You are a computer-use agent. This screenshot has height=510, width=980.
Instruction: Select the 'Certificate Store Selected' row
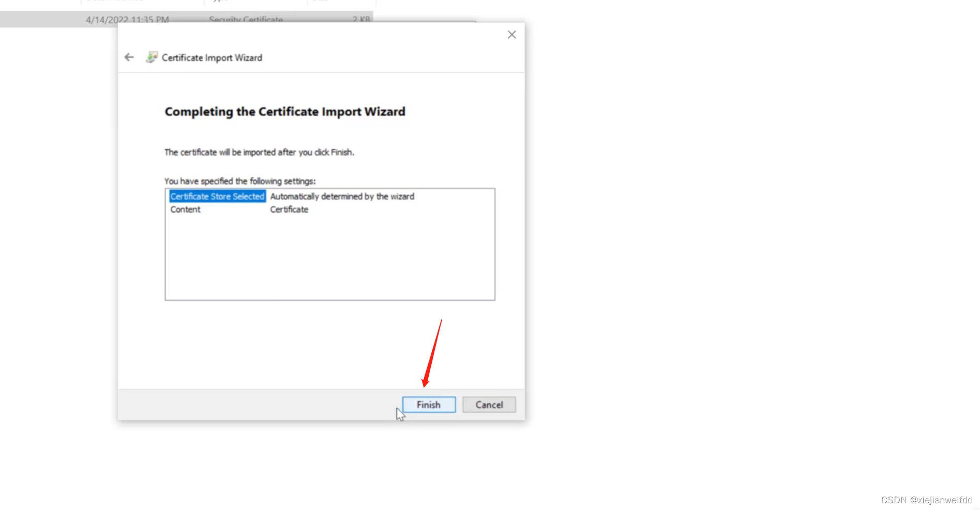[217, 196]
